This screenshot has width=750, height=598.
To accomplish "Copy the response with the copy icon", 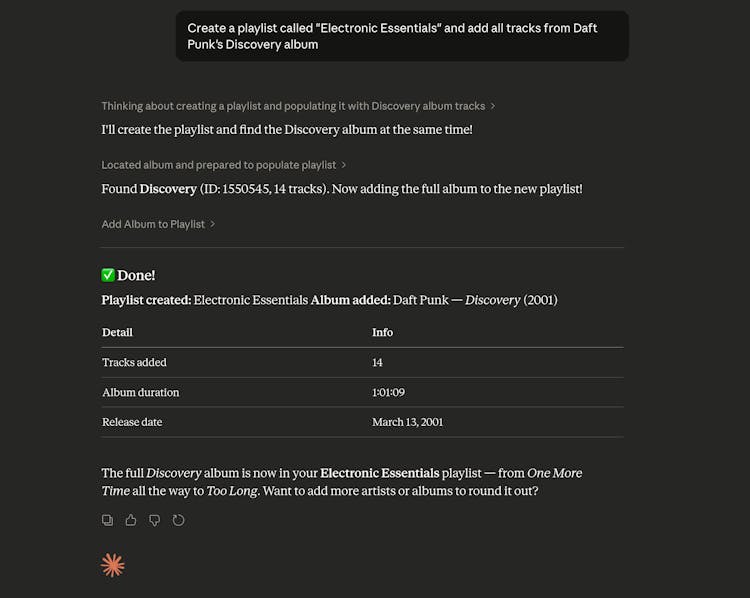I will point(108,520).
